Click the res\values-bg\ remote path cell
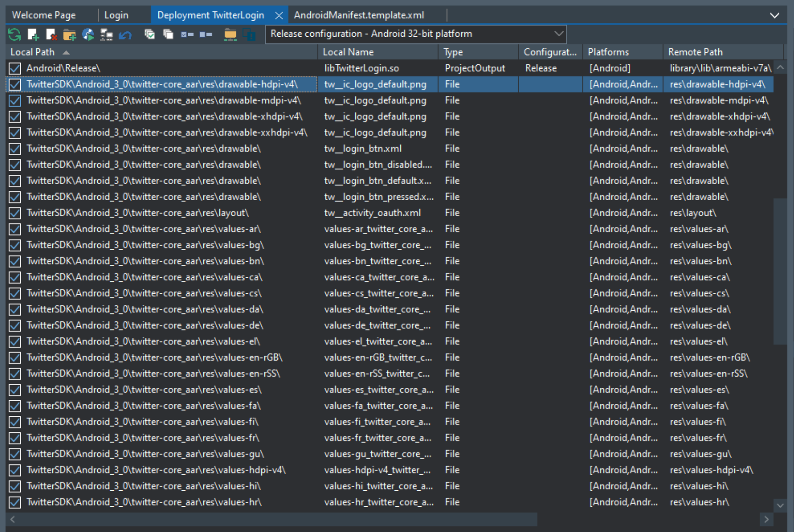The width and height of the screenshot is (794, 532). [700, 245]
